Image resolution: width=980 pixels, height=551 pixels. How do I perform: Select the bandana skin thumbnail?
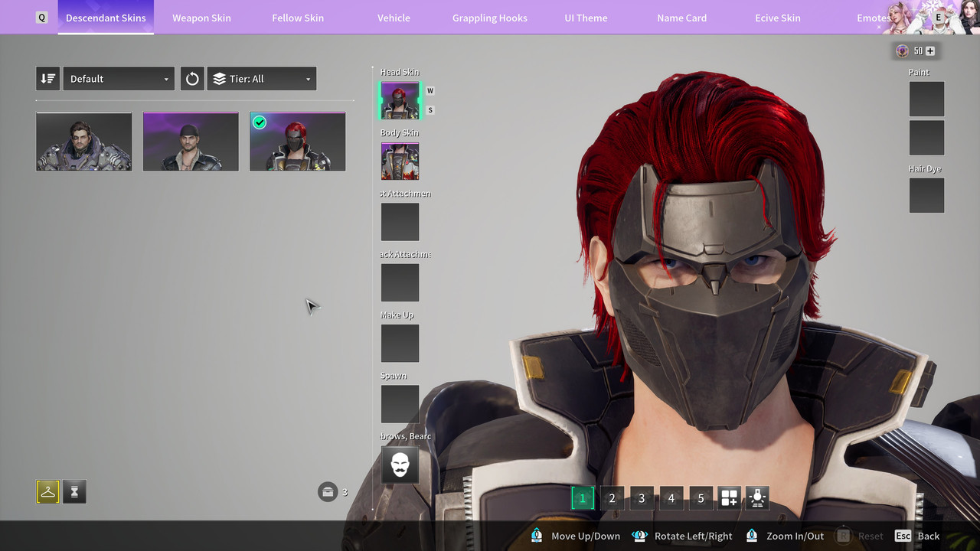191,142
